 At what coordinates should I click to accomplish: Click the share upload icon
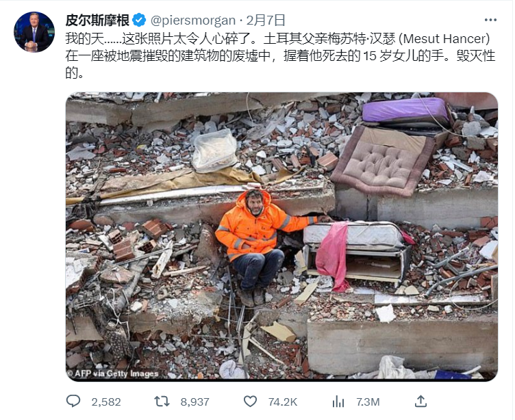click(420, 401)
